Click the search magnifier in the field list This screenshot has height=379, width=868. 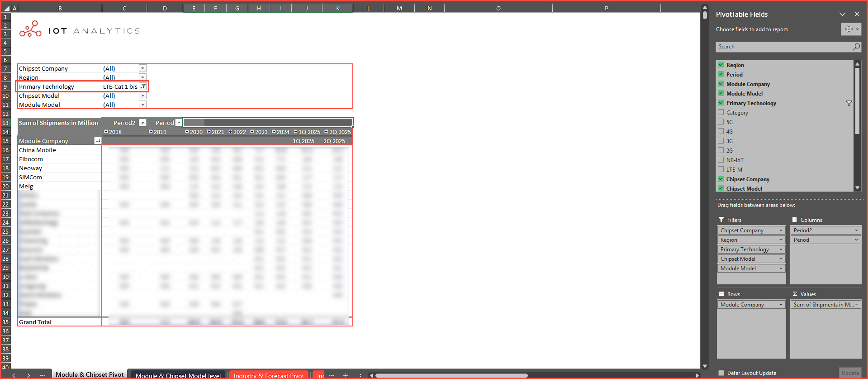[856, 47]
